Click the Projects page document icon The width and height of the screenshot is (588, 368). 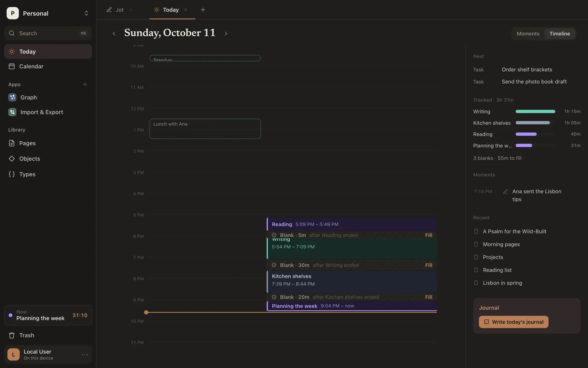click(x=476, y=257)
